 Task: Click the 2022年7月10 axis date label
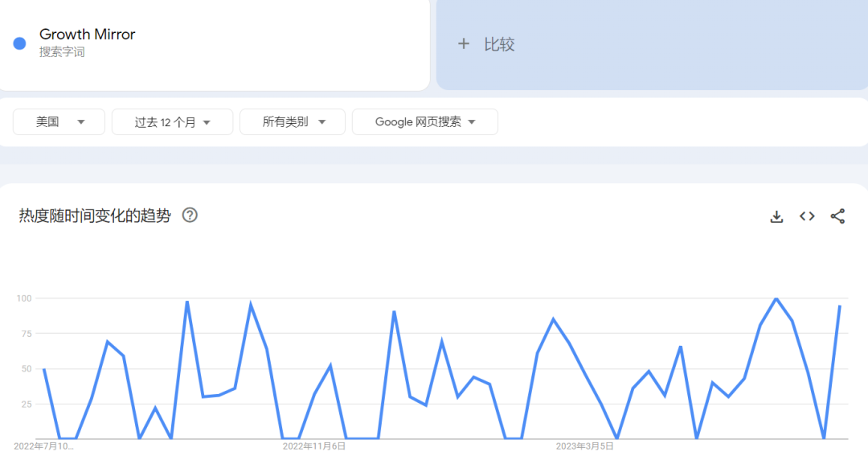coord(43,446)
